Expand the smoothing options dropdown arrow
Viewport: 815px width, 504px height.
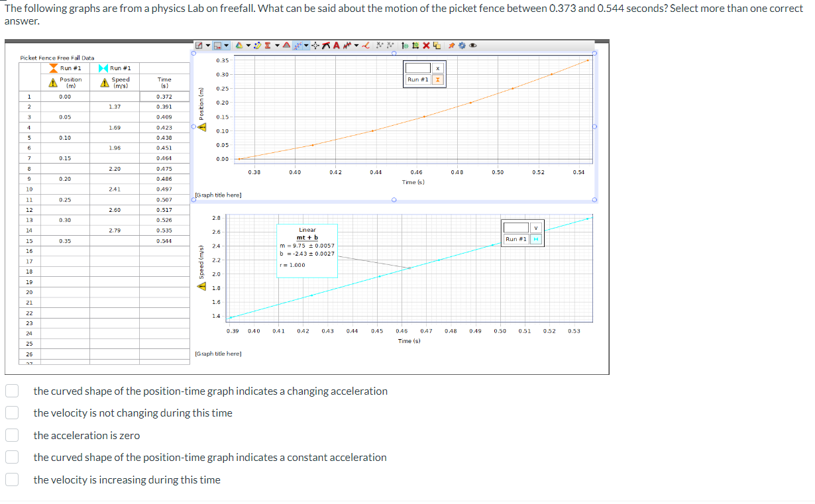pyautogui.click(x=356, y=46)
